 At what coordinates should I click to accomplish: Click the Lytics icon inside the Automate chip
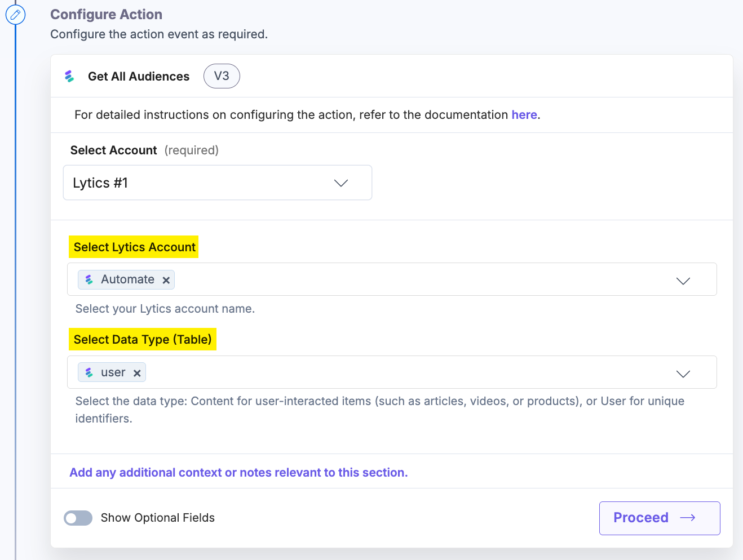89,279
